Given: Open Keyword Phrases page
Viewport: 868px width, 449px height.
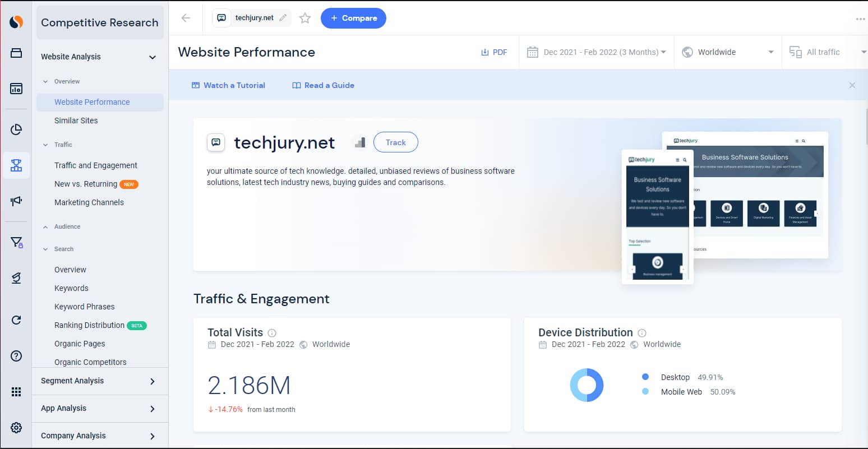Looking at the screenshot, I should [84, 307].
